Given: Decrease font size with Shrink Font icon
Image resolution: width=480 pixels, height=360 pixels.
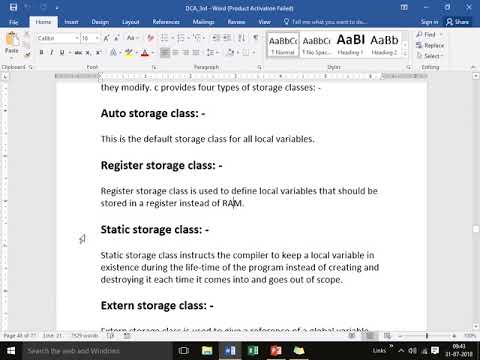Looking at the screenshot, I should coord(117,38).
